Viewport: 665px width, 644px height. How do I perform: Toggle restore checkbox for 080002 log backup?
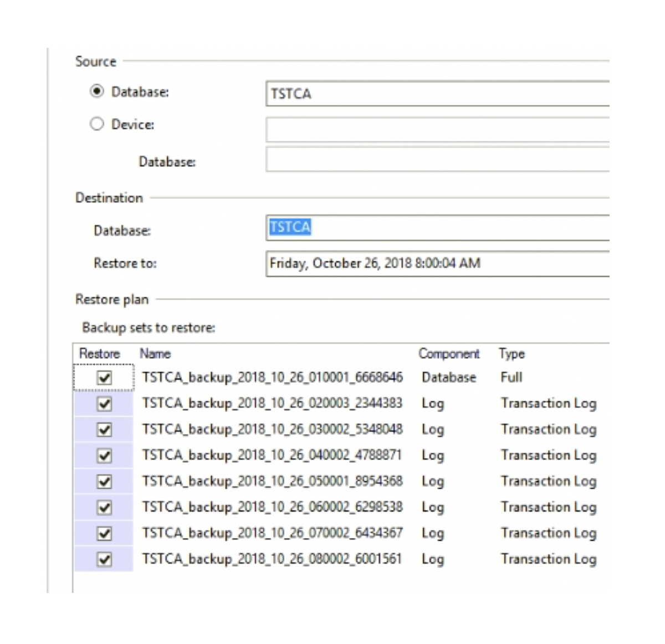tap(104, 560)
